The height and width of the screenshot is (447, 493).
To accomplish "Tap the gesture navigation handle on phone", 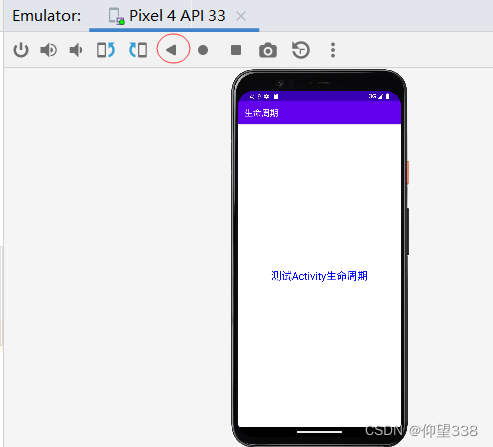I will (319, 432).
